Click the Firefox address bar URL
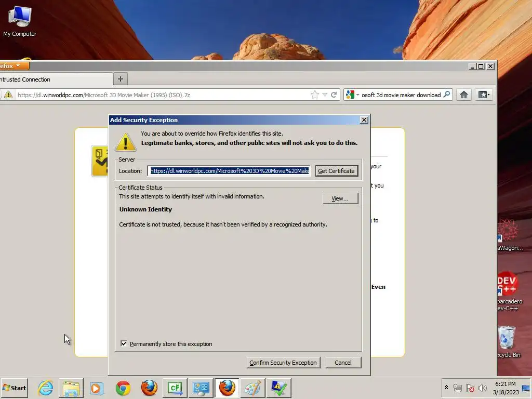The width and height of the screenshot is (532, 399). point(163,95)
